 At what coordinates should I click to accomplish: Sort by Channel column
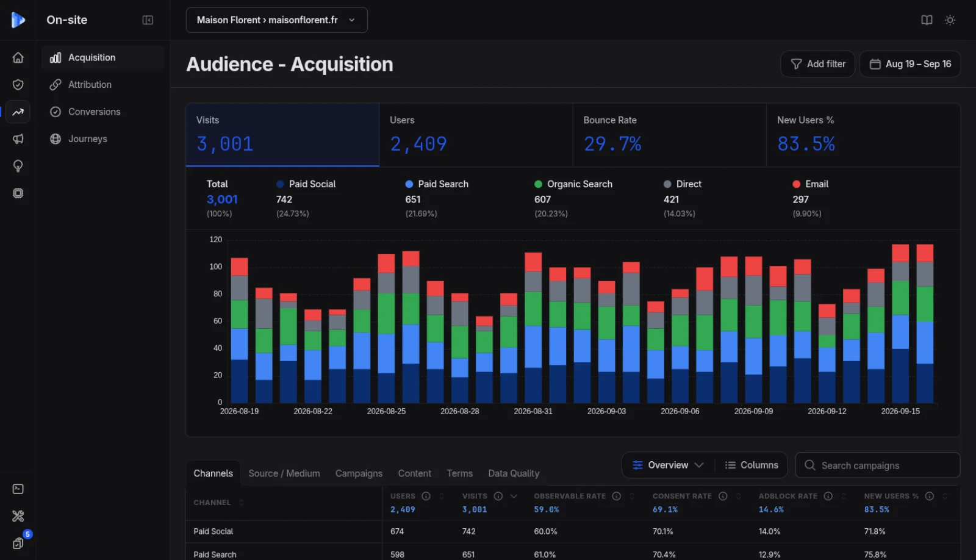tap(241, 503)
